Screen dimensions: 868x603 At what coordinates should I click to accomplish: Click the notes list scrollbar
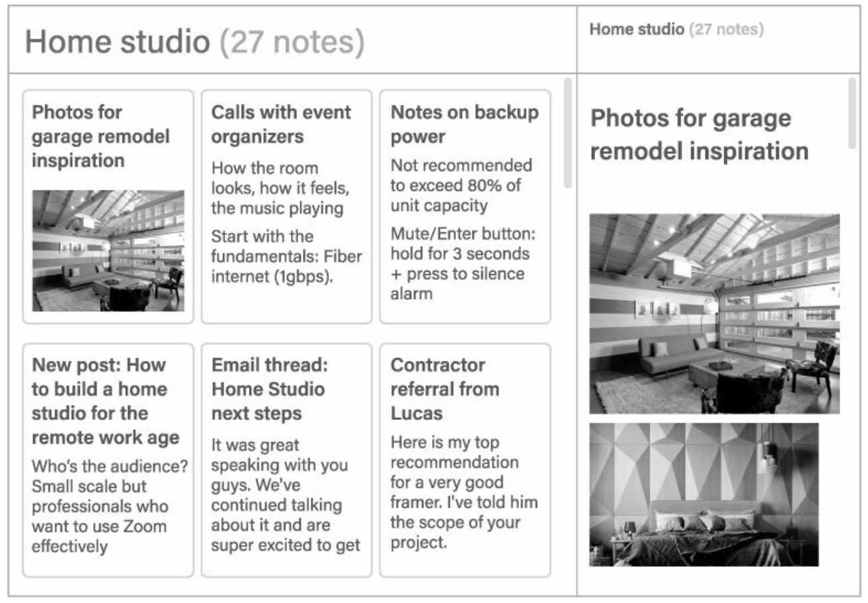(567, 133)
